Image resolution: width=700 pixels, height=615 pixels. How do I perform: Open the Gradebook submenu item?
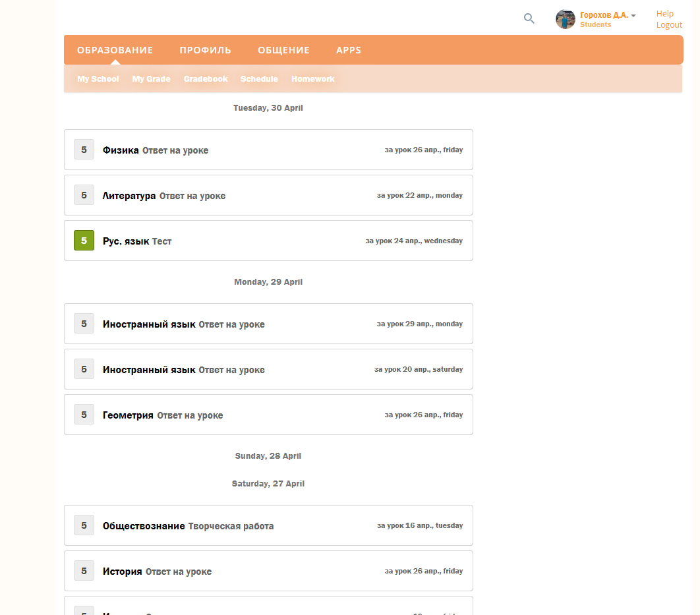click(x=206, y=79)
